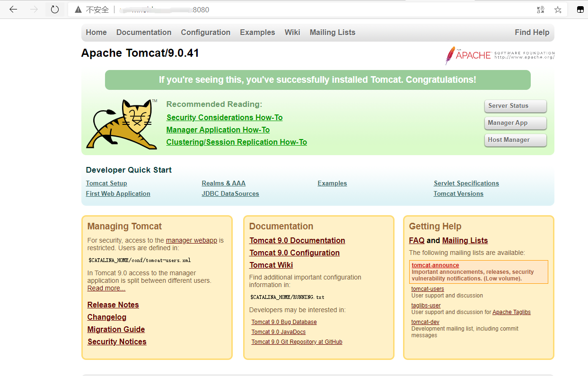Visit the Tomcat Wiki link
588x376 pixels.
pos(271,265)
